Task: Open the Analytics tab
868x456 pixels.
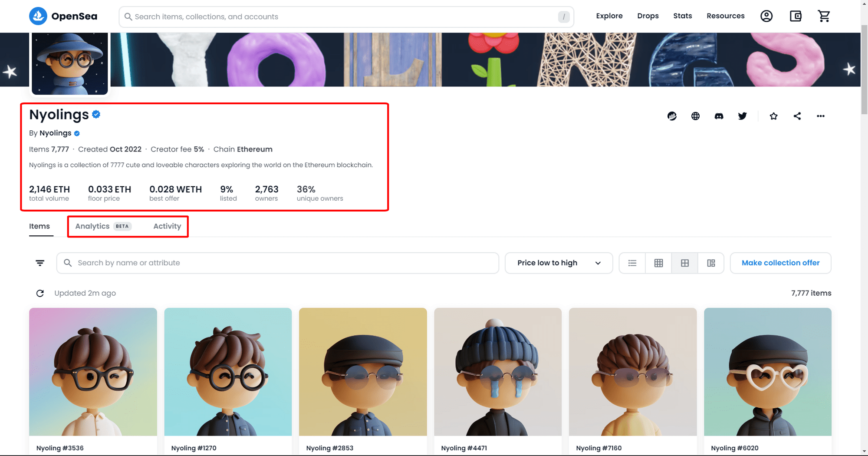Action: tap(92, 226)
